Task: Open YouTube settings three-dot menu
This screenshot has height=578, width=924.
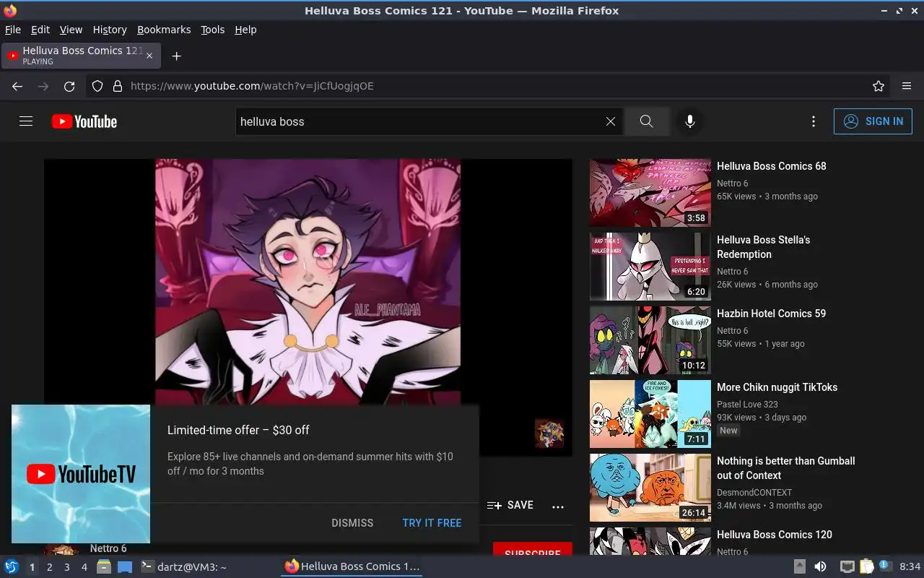Action: (814, 121)
